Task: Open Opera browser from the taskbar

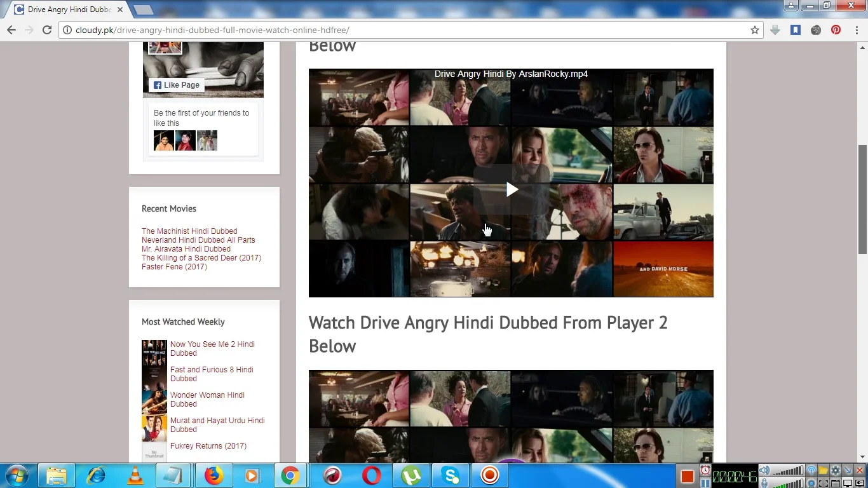Action: click(372, 475)
